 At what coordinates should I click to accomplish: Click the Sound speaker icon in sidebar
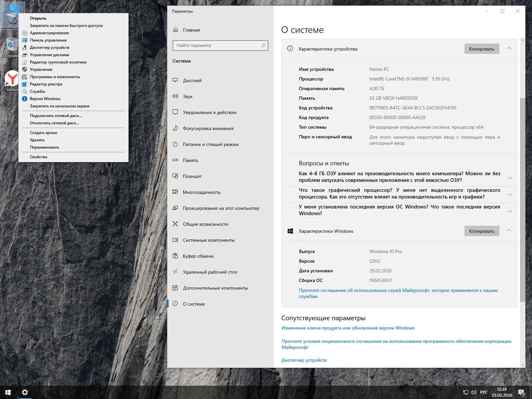click(x=175, y=96)
